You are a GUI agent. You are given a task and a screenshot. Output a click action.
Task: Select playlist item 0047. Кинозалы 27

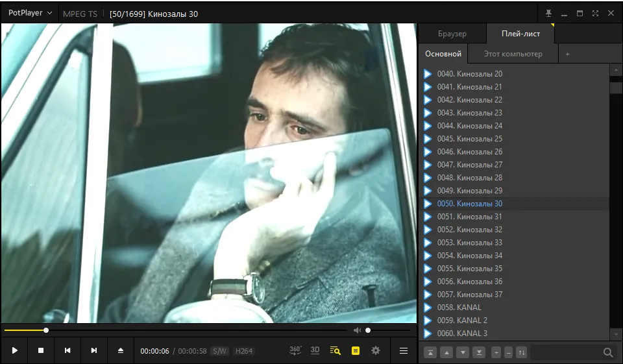pos(514,165)
